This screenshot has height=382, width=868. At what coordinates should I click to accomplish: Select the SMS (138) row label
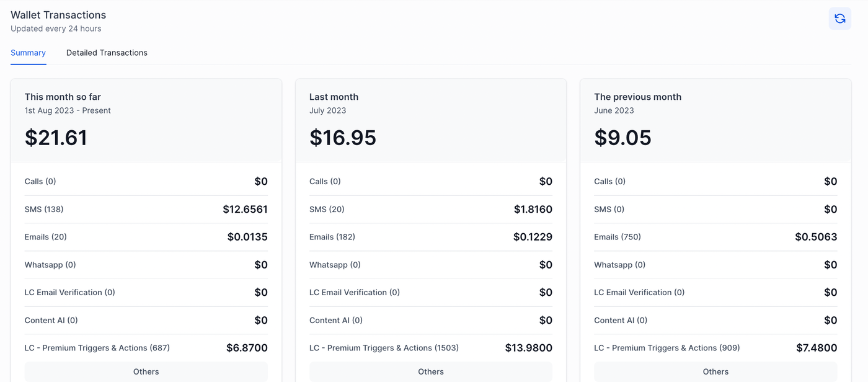point(44,210)
